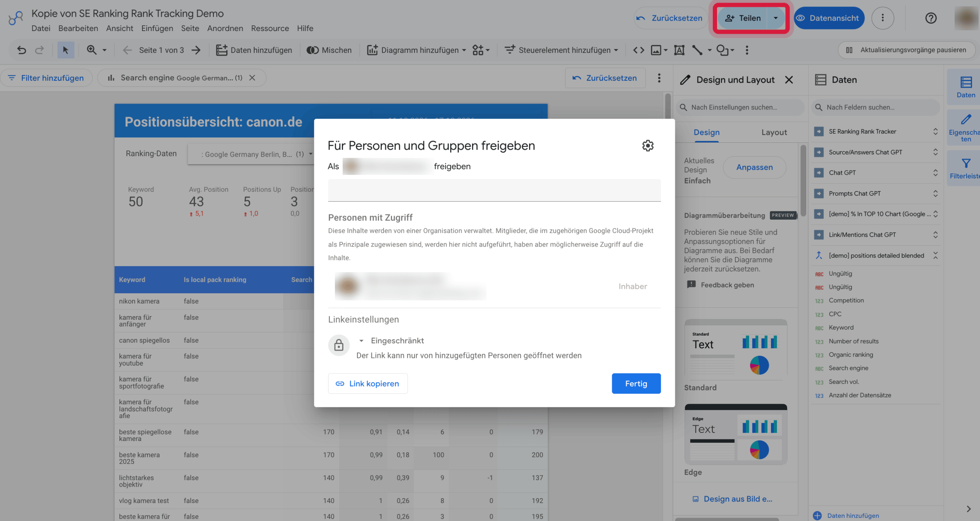The image size is (980, 521).
Task: Click the Fertig button
Action: coord(636,384)
